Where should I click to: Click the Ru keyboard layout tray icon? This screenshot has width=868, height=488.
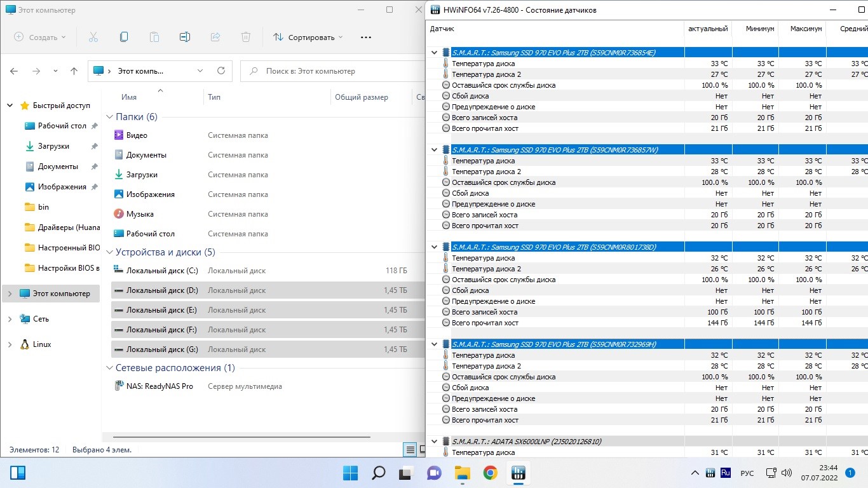[725, 473]
